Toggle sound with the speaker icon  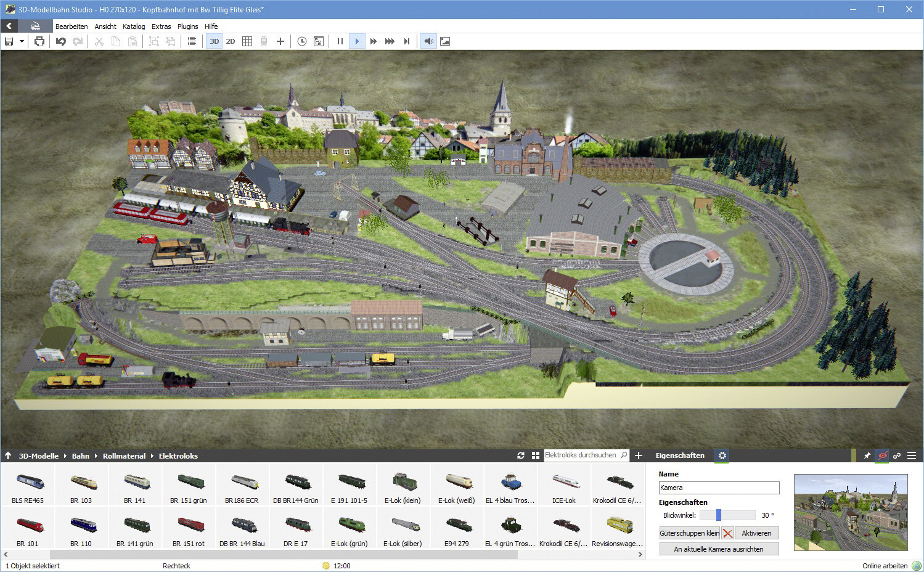[x=428, y=41]
